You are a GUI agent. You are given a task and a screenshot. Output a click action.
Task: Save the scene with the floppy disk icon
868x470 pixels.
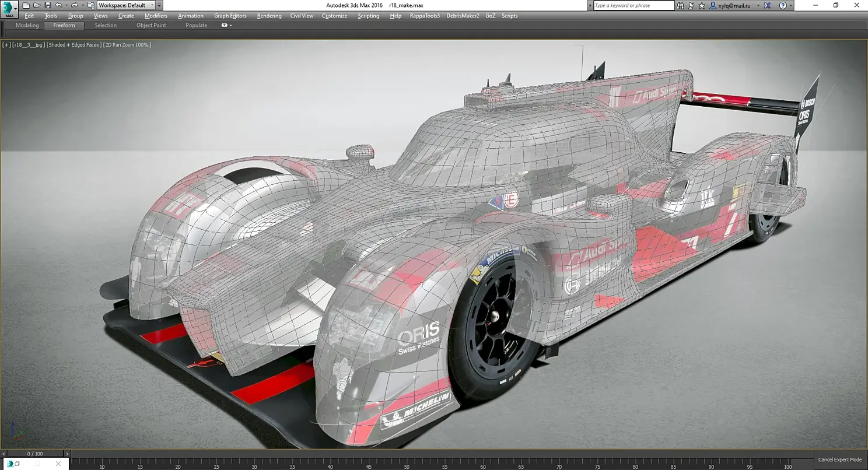47,5
